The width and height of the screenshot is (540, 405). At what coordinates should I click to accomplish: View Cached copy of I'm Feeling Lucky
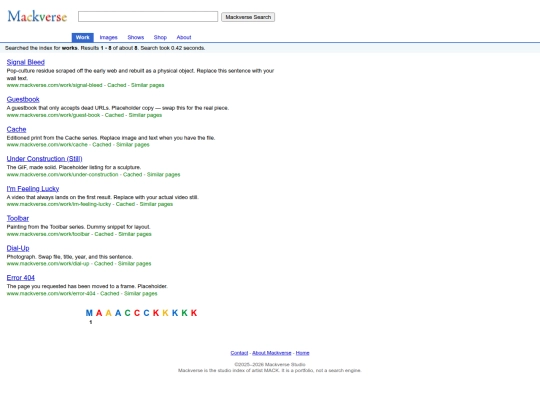125,204
